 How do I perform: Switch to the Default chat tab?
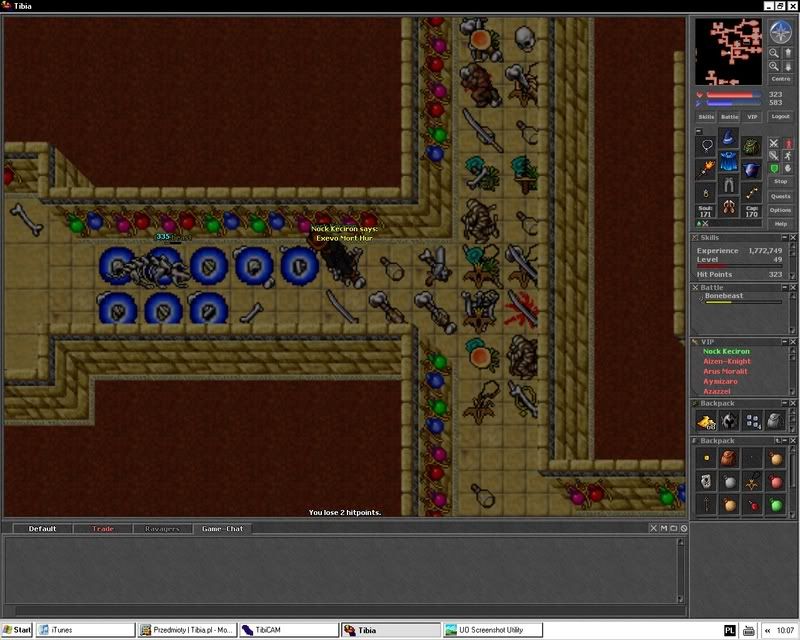[x=42, y=529]
